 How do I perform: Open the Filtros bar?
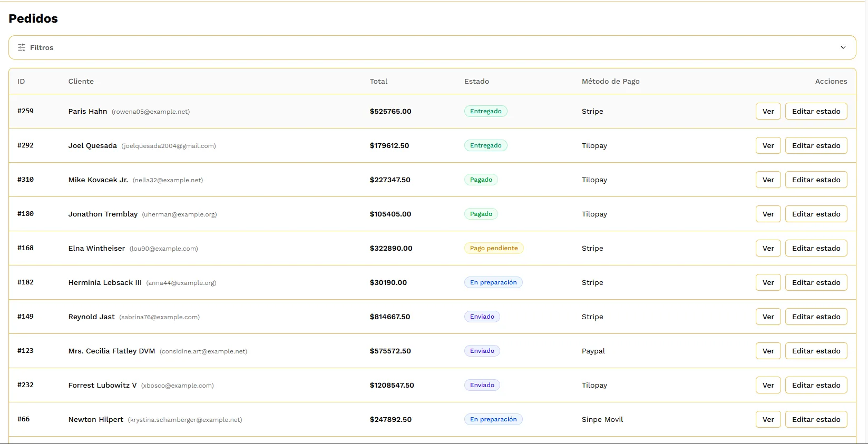[432, 47]
